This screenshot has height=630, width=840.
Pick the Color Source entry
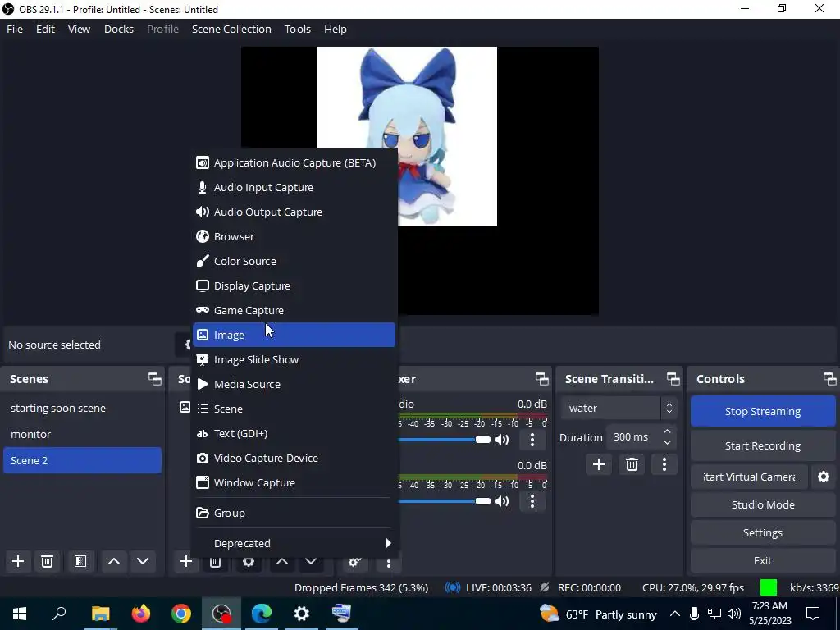(294, 261)
